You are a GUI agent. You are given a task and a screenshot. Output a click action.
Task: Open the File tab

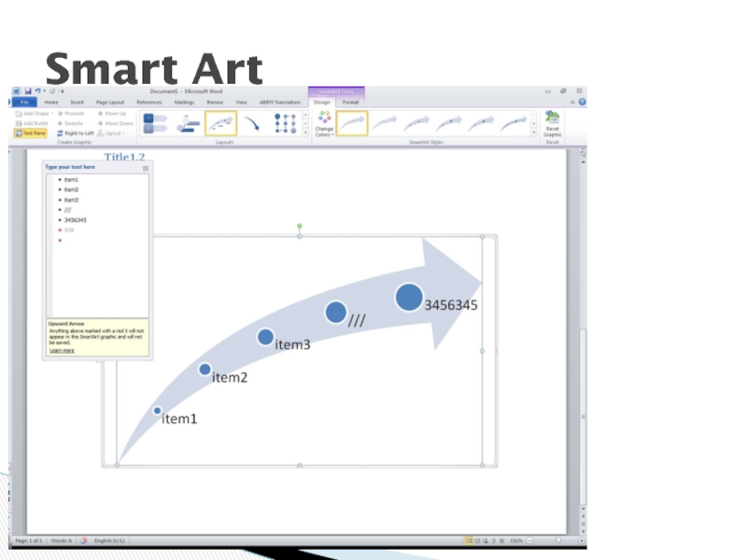point(24,102)
